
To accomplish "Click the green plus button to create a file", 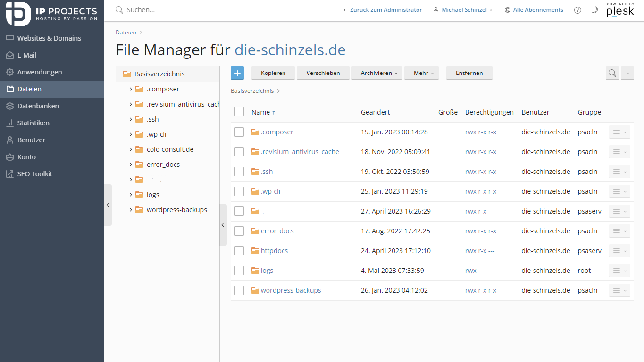I will (237, 73).
